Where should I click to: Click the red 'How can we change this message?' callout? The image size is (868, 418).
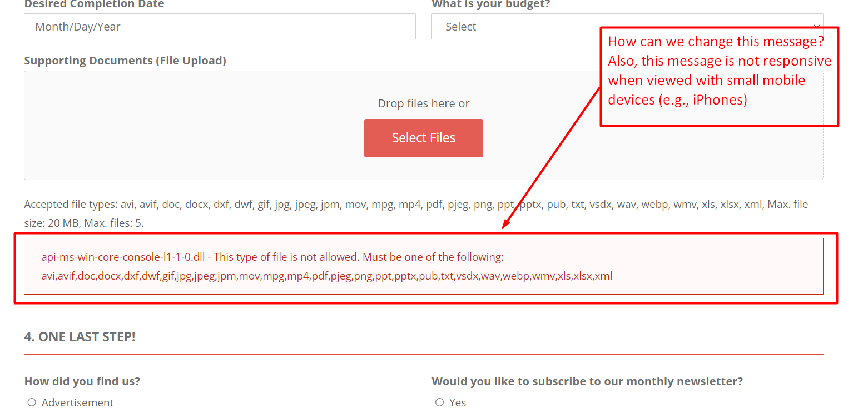coord(719,77)
